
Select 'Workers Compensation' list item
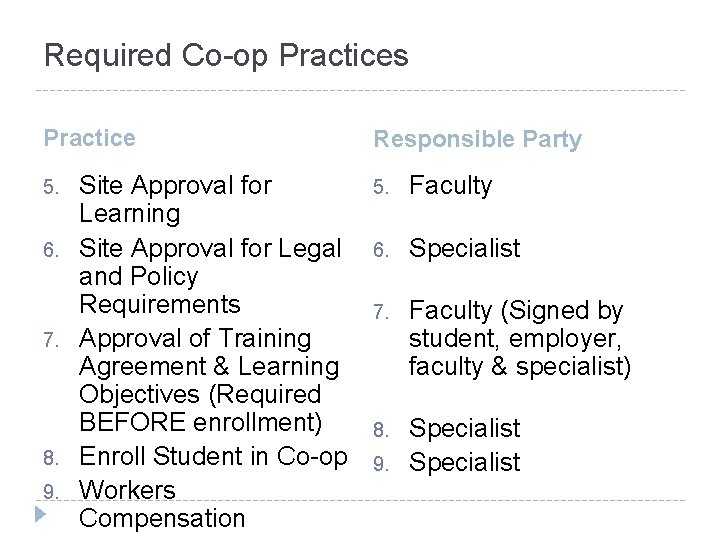(162, 504)
